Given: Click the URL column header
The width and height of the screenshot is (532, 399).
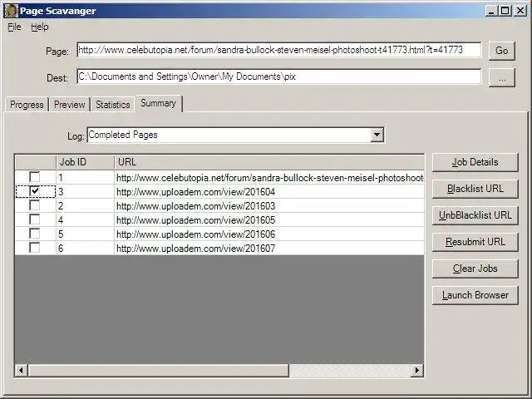Looking at the screenshot, I should click(269, 162).
